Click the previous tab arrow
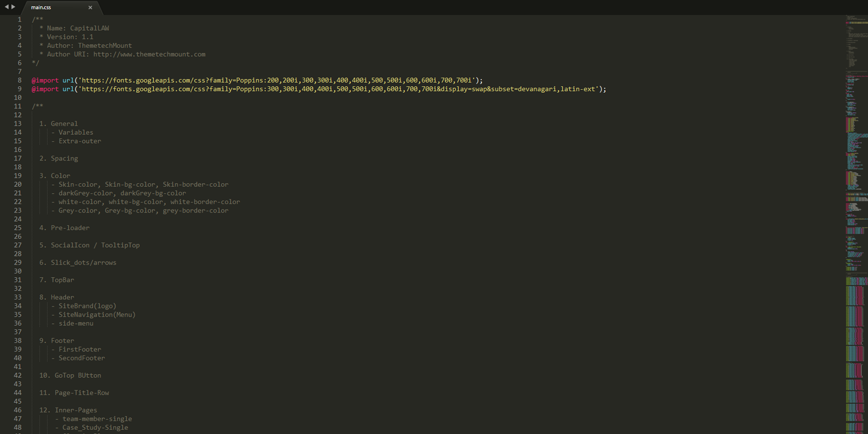868x434 pixels. click(7, 7)
